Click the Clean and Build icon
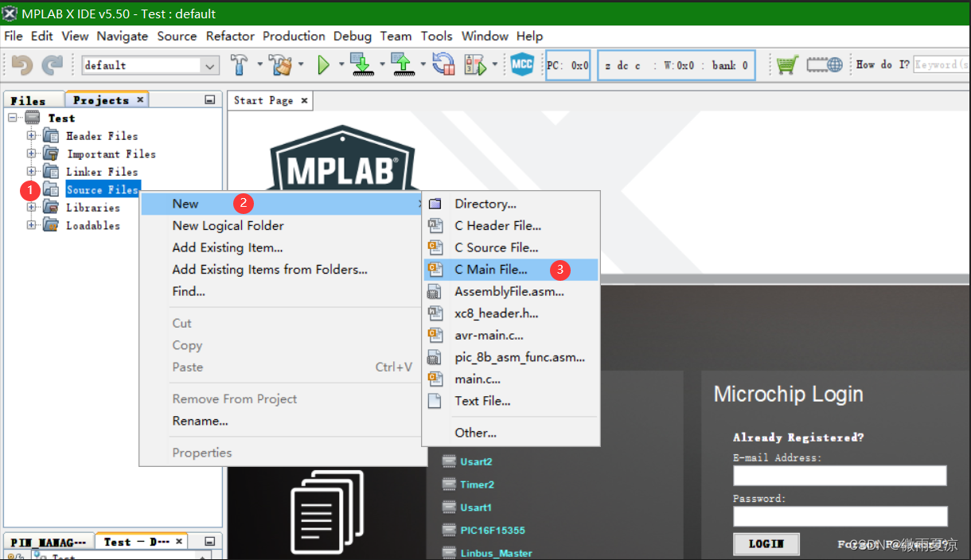Screen dimensions: 971x560 281,65
